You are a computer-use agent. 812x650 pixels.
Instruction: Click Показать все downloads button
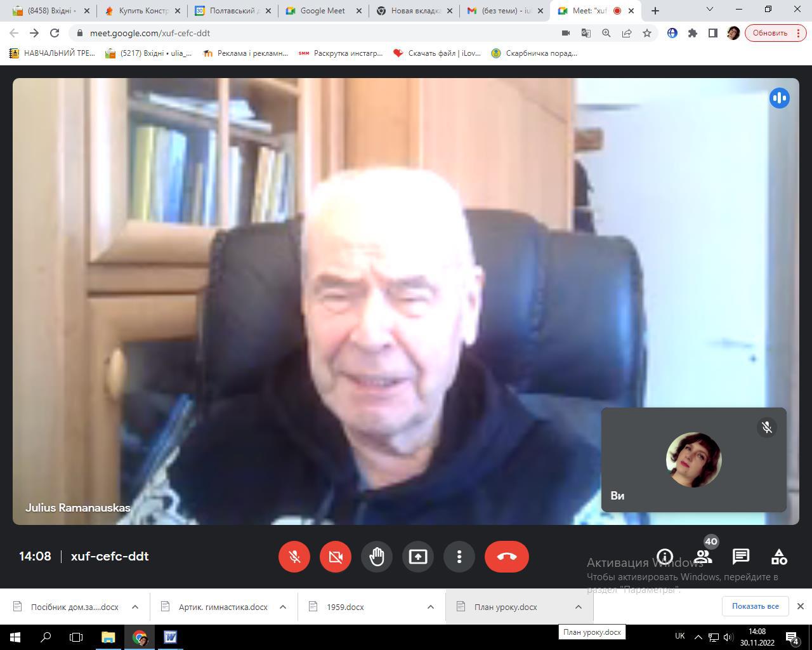click(x=755, y=606)
